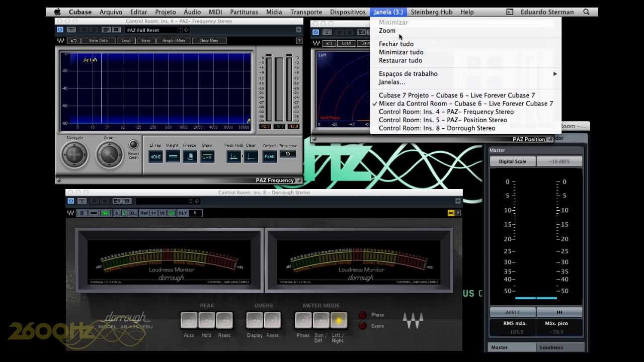Select Phase meter mode button

[303, 320]
